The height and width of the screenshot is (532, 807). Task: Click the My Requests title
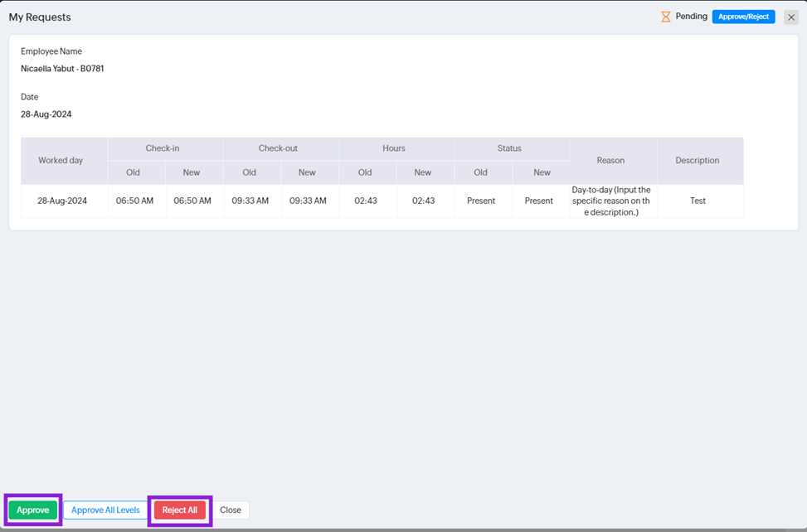pyautogui.click(x=40, y=17)
